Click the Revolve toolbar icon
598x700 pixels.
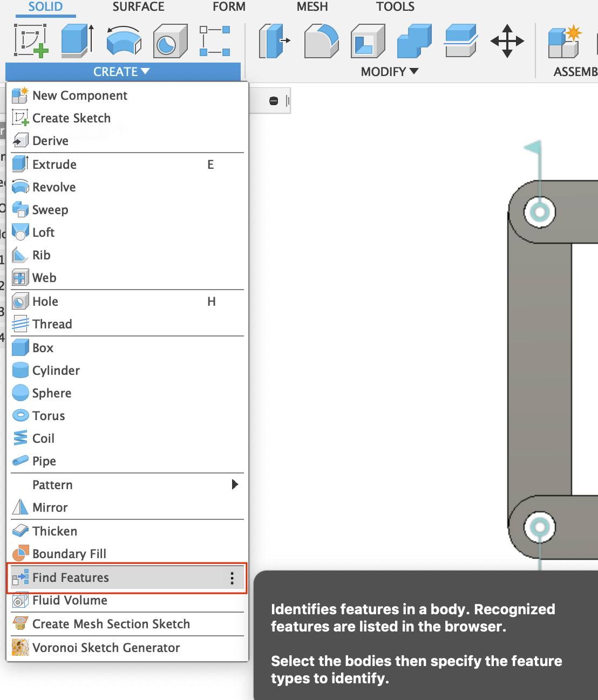[x=124, y=40]
